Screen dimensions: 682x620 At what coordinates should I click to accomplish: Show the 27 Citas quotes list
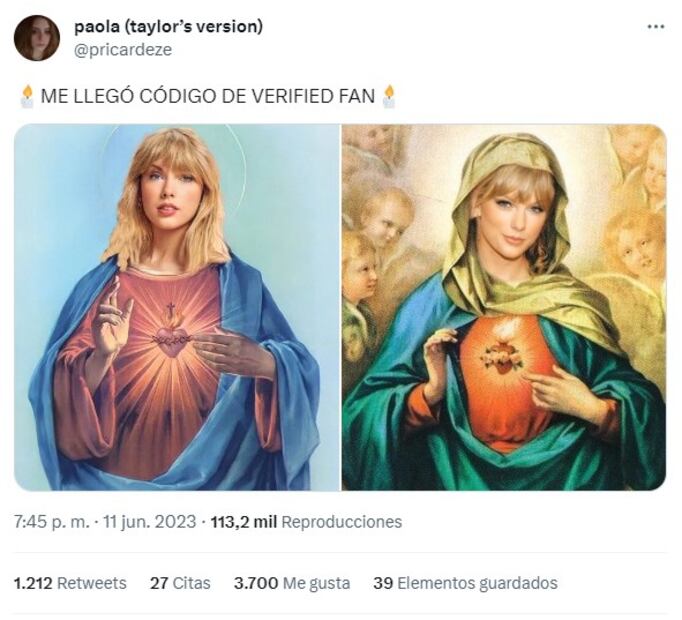[x=180, y=583]
